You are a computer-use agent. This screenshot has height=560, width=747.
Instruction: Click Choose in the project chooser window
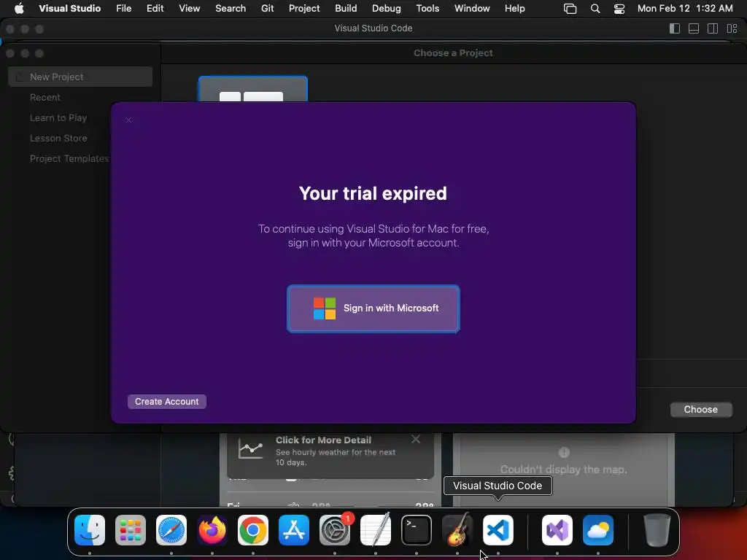click(700, 410)
